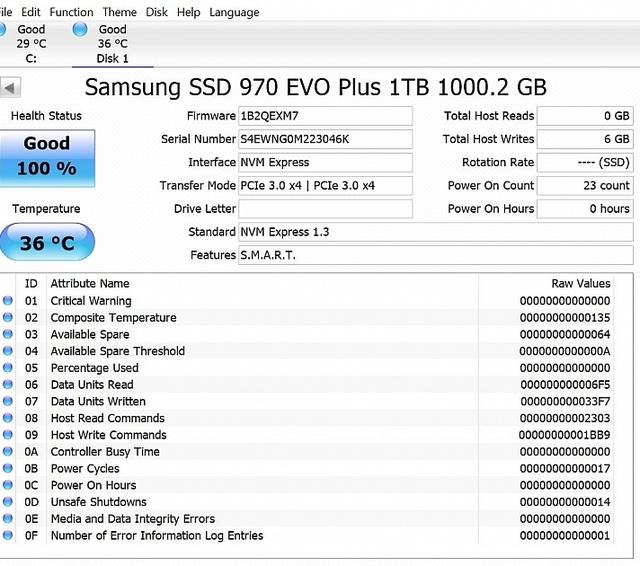Image resolution: width=640 pixels, height=566 pixels.
Task: Click the status icon for Unsafe Shutdowns
Action: [x=8, y=502]
